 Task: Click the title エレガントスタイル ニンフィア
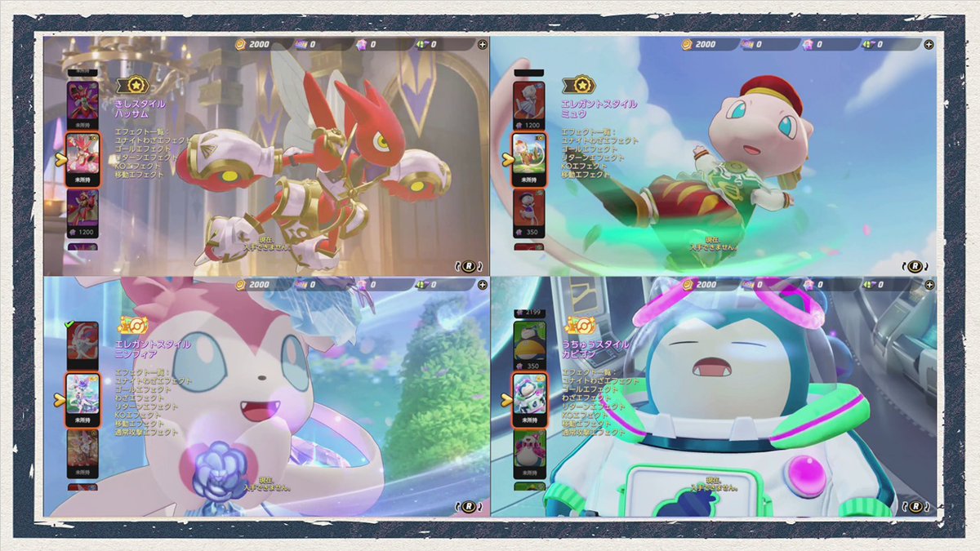(153, 349)
